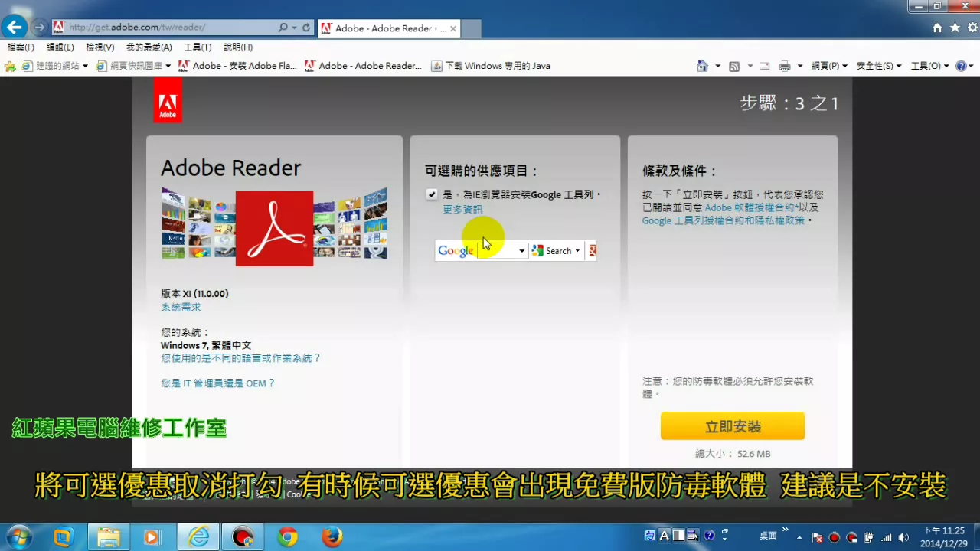Show hidden tray icons arrow

(x=800, y=537)
